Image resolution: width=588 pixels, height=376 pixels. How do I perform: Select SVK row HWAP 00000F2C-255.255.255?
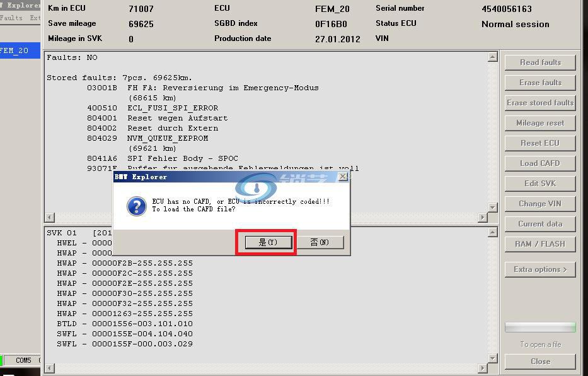(x=125, y=273)
